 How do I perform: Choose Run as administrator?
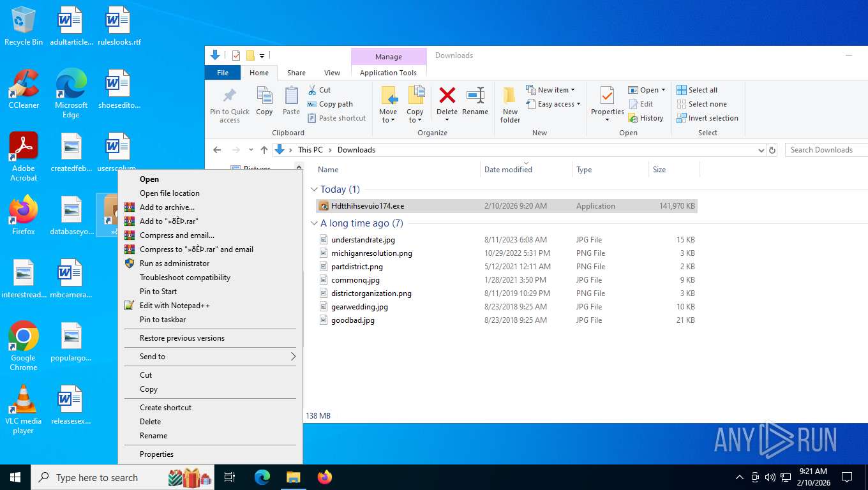point(210,264)
